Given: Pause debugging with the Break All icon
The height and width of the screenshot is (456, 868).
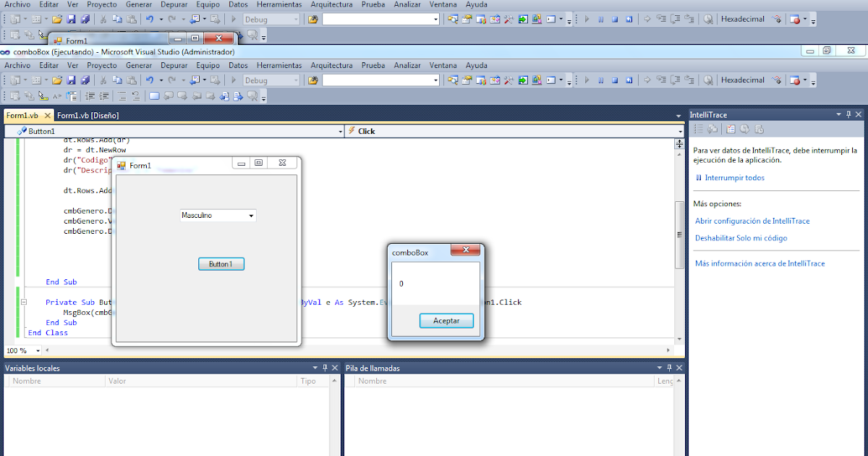Looking at the screenshot, I should point(601,80).
